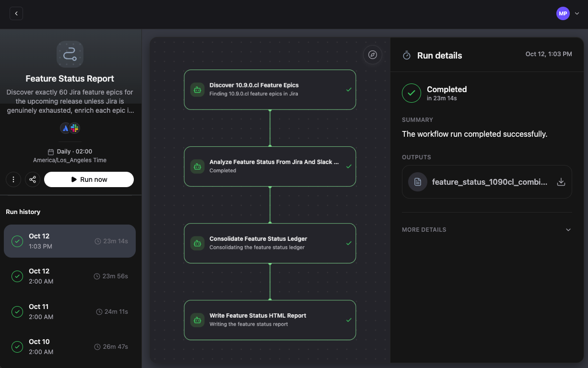The height and width of the screenshot is (368, 588).
Task: Select the Oct 11 2:00 AM run
Action: (x=70, y=311)
